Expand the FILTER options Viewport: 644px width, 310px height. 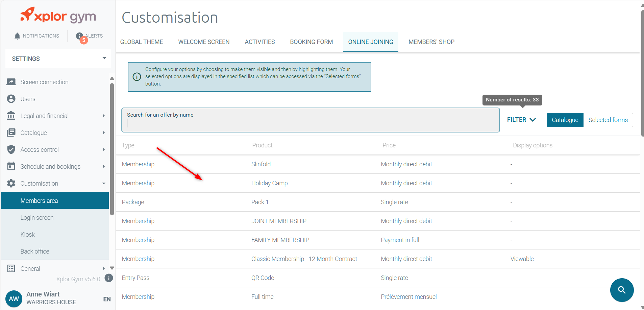click(x=521, y=120)
